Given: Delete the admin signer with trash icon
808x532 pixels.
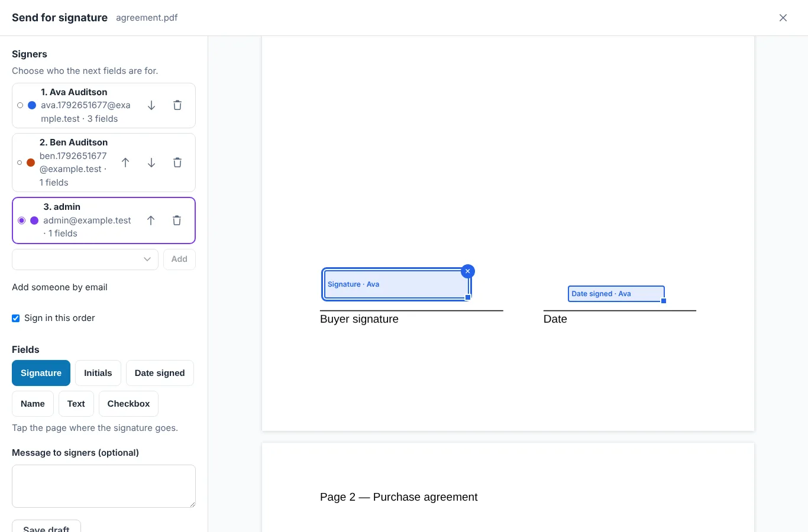Looking at the screenshot, I should coord(177,220).
